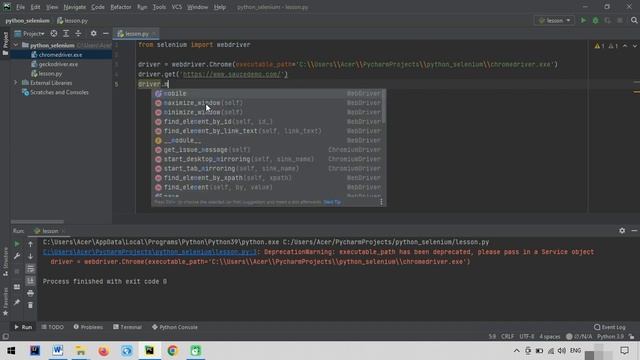Click the Python 3.9 interpreter status widget
640x360 pixels.
pos(610,337)
